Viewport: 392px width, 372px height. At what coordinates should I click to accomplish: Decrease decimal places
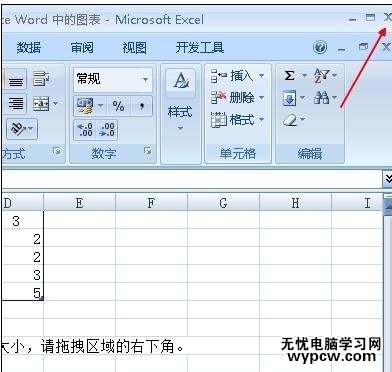pos(106,130)
